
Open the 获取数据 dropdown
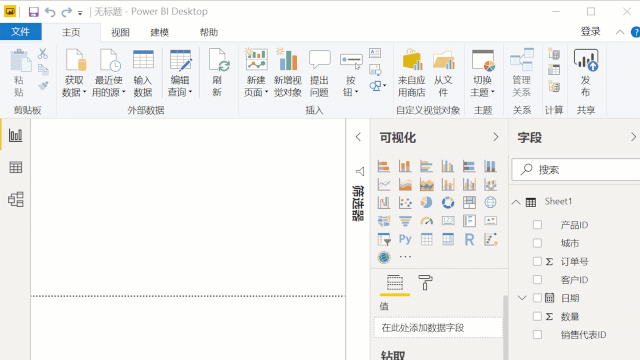tap(74, 73)
